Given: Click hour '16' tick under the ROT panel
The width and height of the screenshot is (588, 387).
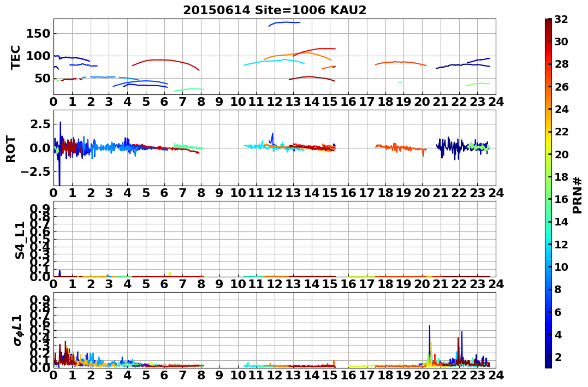Looking at the screenshot, I should (x=348, y=193).
